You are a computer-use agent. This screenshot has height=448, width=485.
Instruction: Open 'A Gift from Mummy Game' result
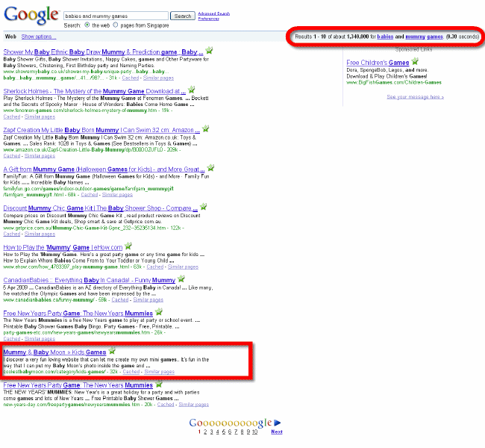(x=104, y=169)
